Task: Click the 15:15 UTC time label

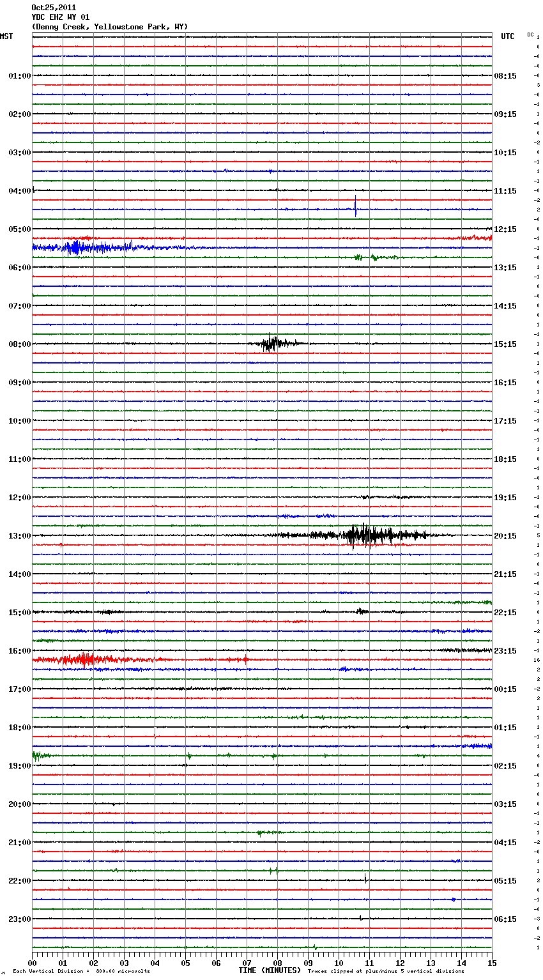Action: pos(505,344)
